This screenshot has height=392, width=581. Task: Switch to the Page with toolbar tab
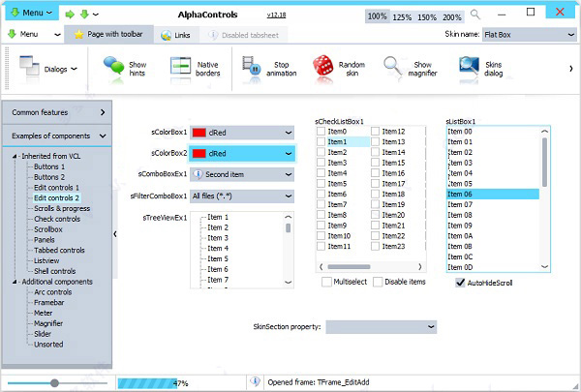(x=108, y=35)
